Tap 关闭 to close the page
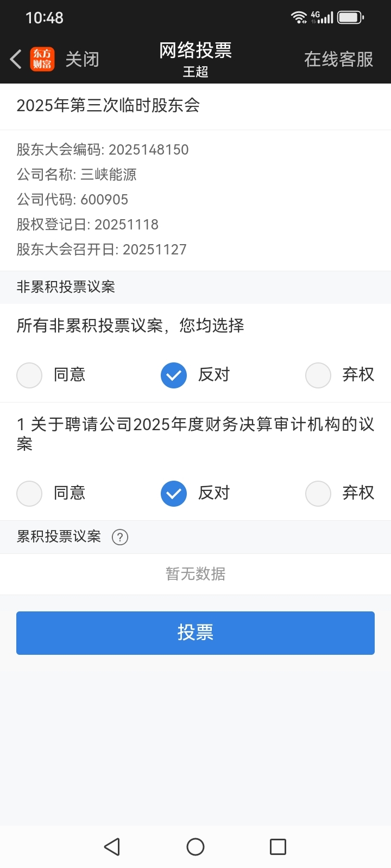Screen dimensions: 391x868 click(82, 59)
